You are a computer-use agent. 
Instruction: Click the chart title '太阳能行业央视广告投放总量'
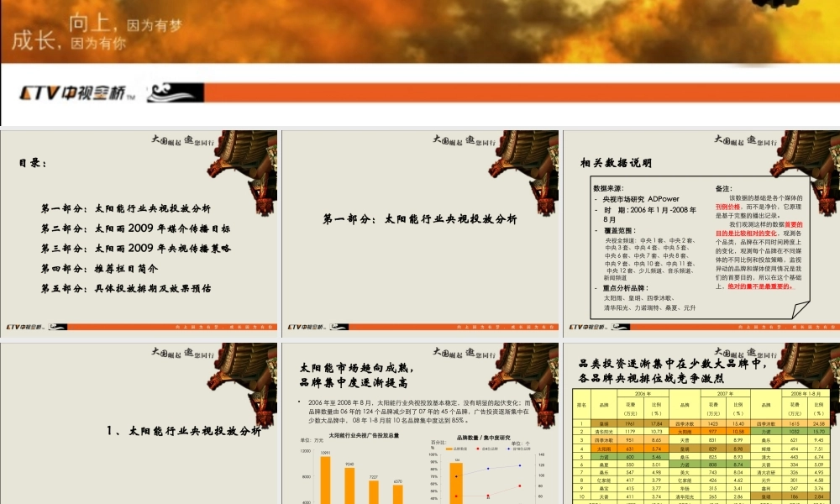(364, 435)
